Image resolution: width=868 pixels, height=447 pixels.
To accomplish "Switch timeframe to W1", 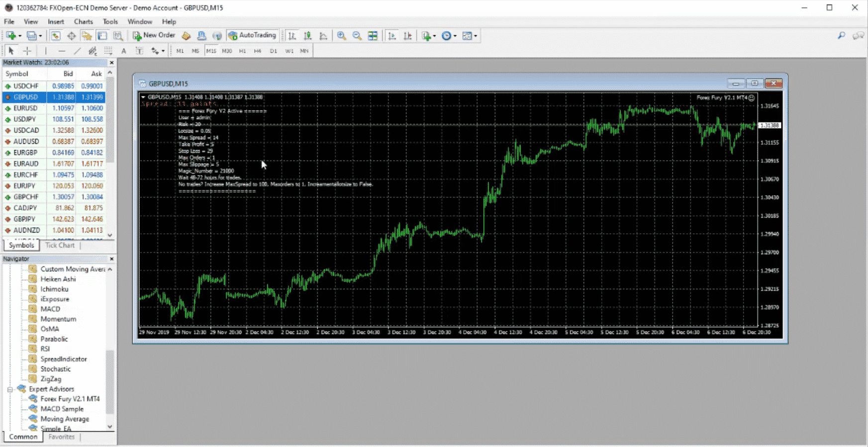I will coord(289,51).
